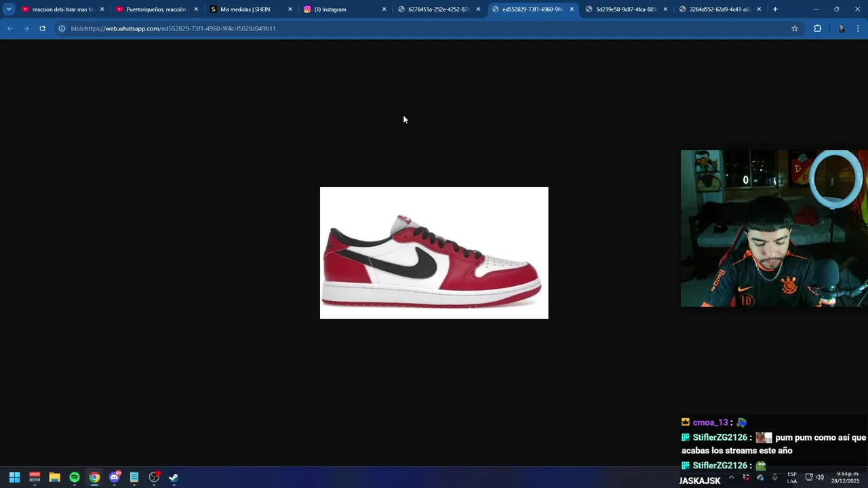Open Voicemeeter from the taskbar

pyautogui.click(x=35, y=477)
